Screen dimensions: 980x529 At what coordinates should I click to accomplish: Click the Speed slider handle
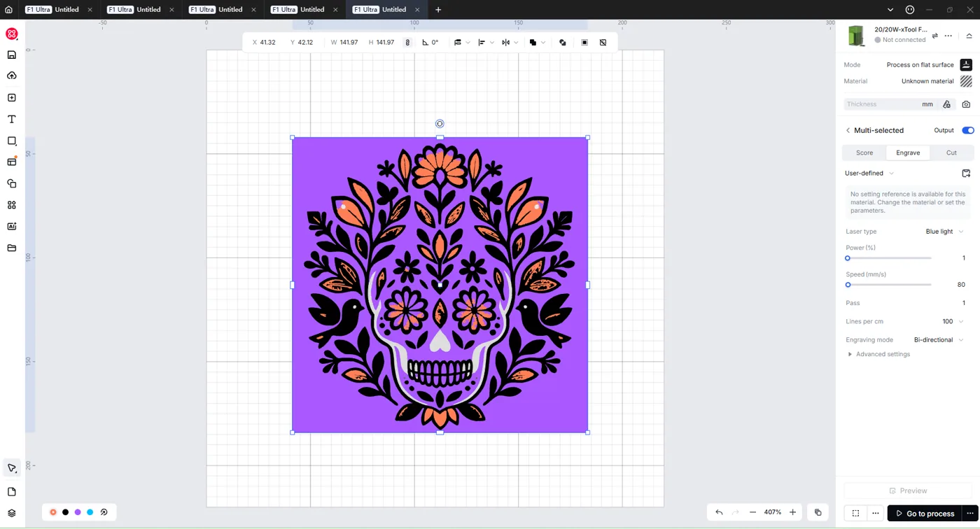848,285
